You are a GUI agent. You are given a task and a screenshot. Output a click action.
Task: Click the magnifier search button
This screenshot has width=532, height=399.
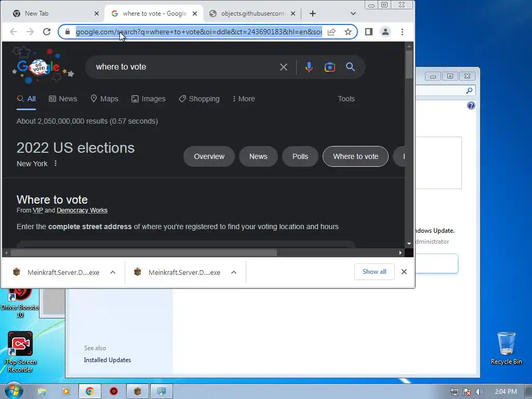351,67
